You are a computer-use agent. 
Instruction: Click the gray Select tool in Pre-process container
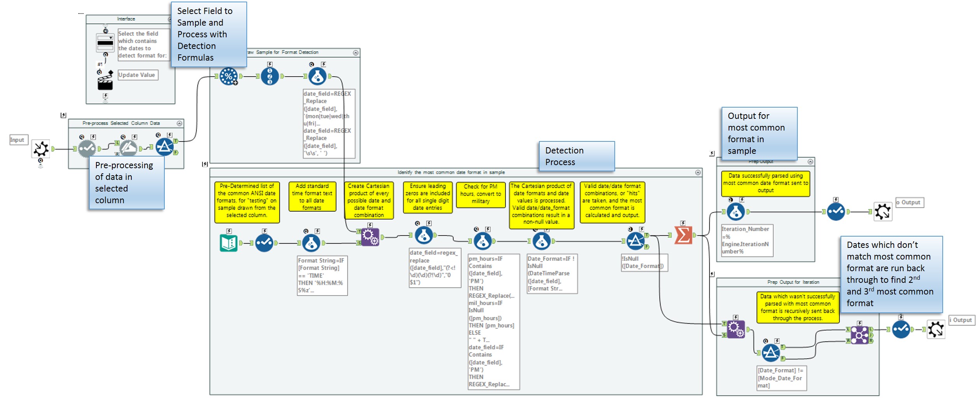click(x=87, y=148)
